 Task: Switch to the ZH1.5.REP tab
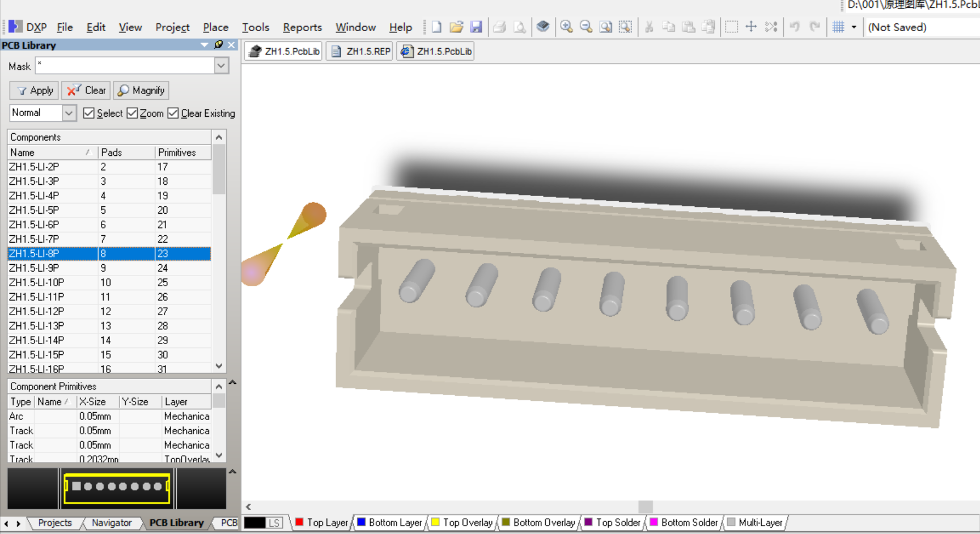click(360, 52)
